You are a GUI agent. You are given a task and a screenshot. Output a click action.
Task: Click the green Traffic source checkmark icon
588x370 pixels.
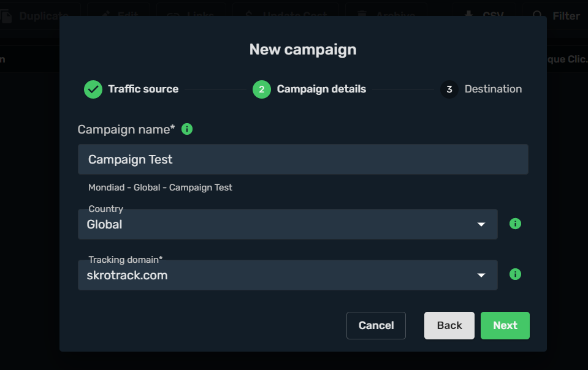[93, 89]
